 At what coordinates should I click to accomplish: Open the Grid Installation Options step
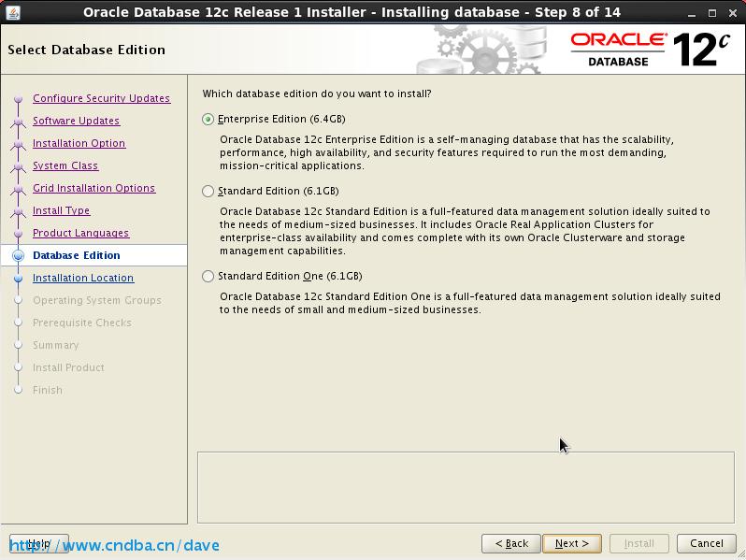tap(93, 188)
